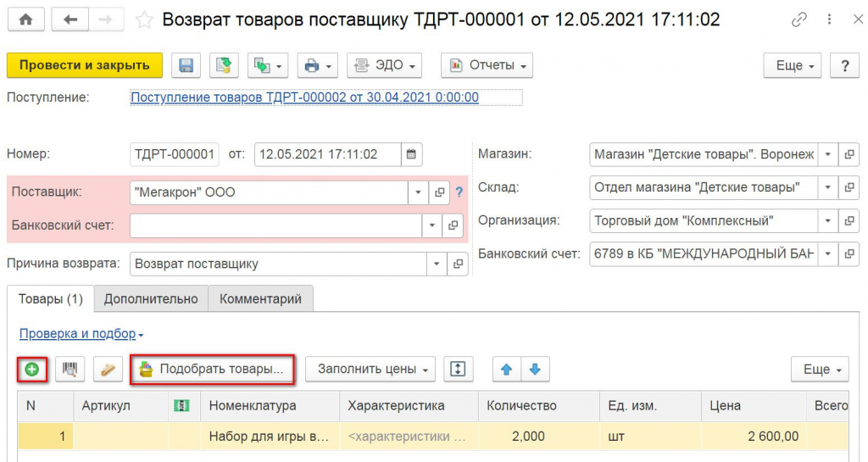The image size is (868, 462).
Task: Click Провести и закрыть button
Action: tap(85, 65)
